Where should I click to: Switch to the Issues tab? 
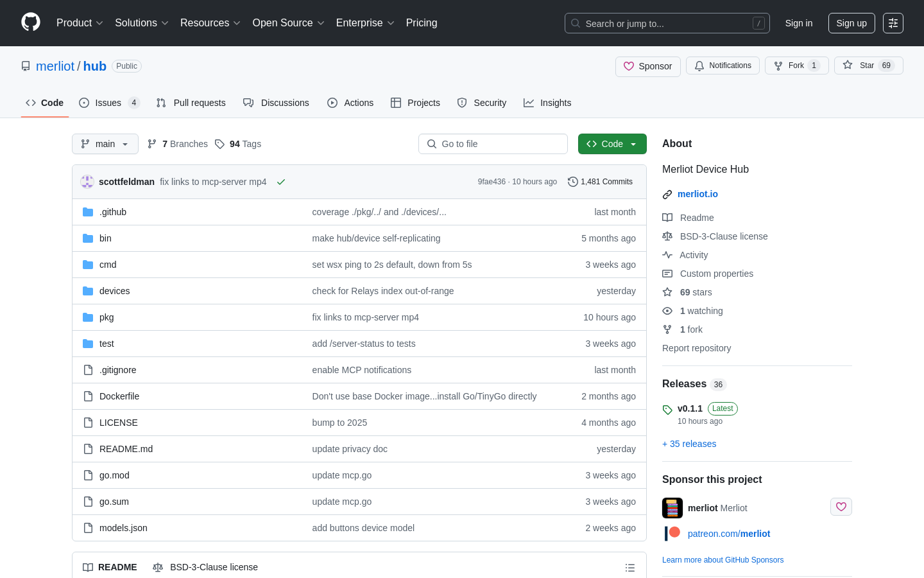109,103
